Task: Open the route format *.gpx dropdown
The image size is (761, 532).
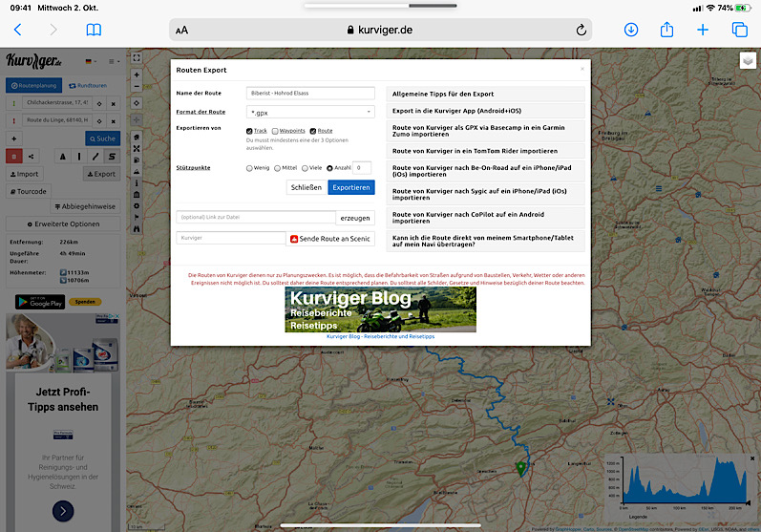Action: [310, 112]
